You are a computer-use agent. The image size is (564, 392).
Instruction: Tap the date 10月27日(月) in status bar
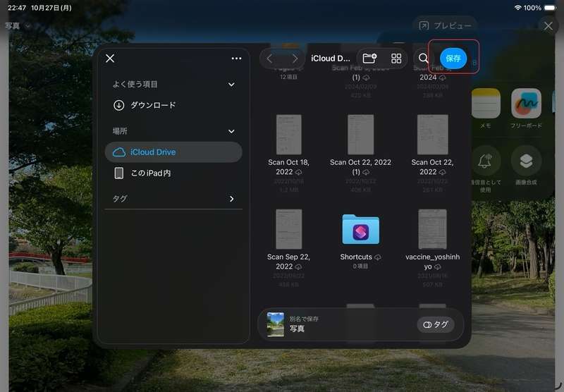pyautogui.click(x=51, y=8)
